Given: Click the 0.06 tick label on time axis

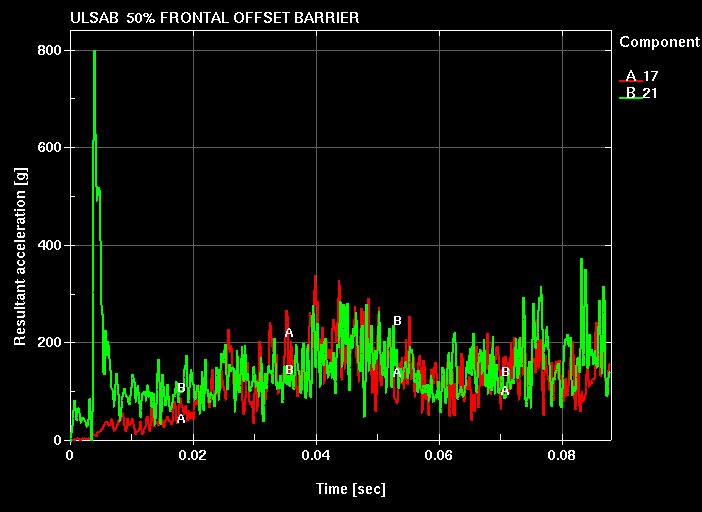Looking at the screenshot, I should coord(439,454).
